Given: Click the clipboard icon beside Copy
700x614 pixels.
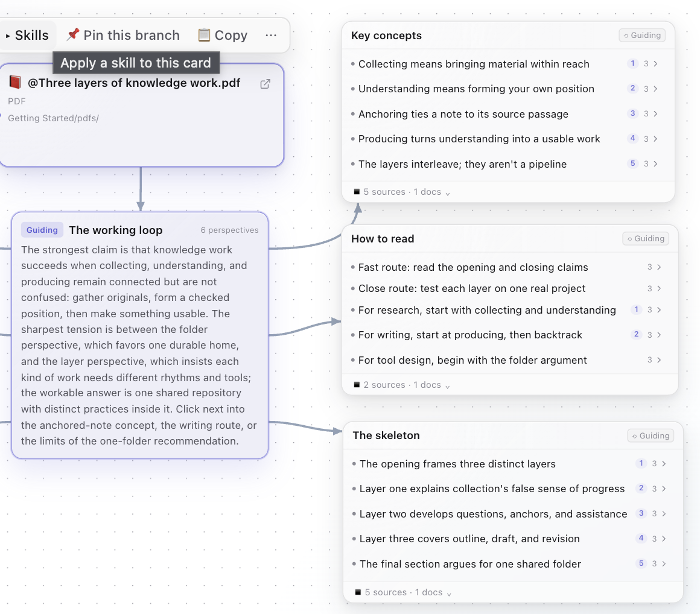Looking at the screenshot, I should [204, 34].
